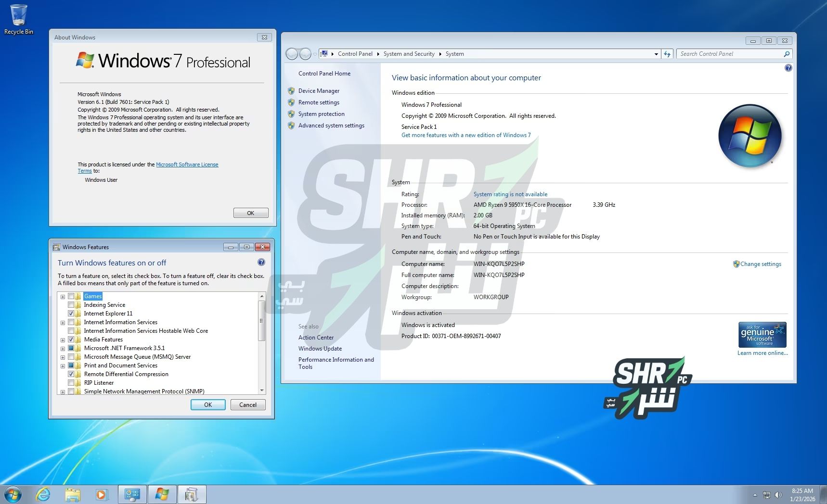Expand Microsoft Message Queue (MSMQ) Server node

pos(63,357)
